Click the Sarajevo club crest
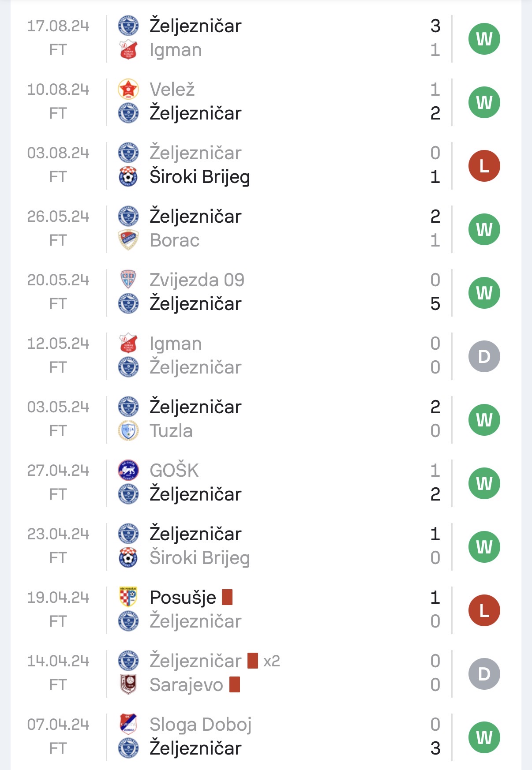This screenshot has width=532, height=770. pyautogui.click(x=128, y=685)
